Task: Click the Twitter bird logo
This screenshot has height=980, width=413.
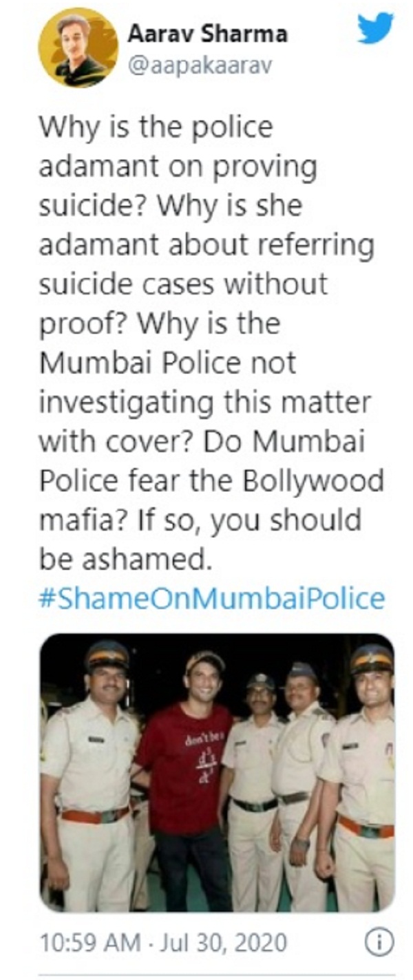Action: (375, 29)
